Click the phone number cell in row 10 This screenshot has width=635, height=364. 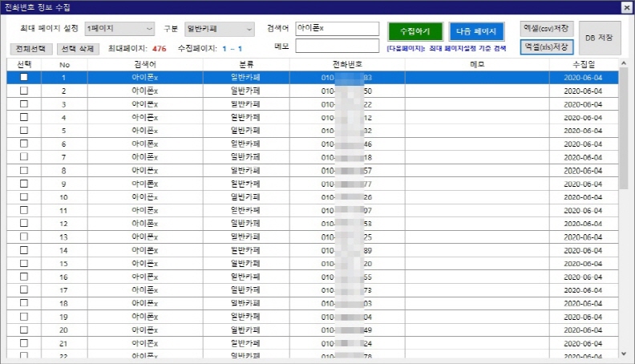pos(347,197)
